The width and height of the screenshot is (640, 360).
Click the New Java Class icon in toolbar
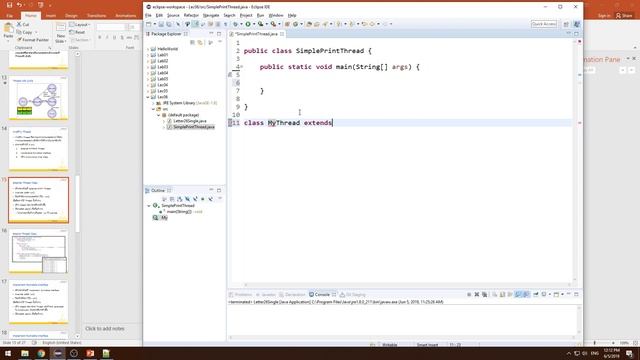tap(296, 24)
